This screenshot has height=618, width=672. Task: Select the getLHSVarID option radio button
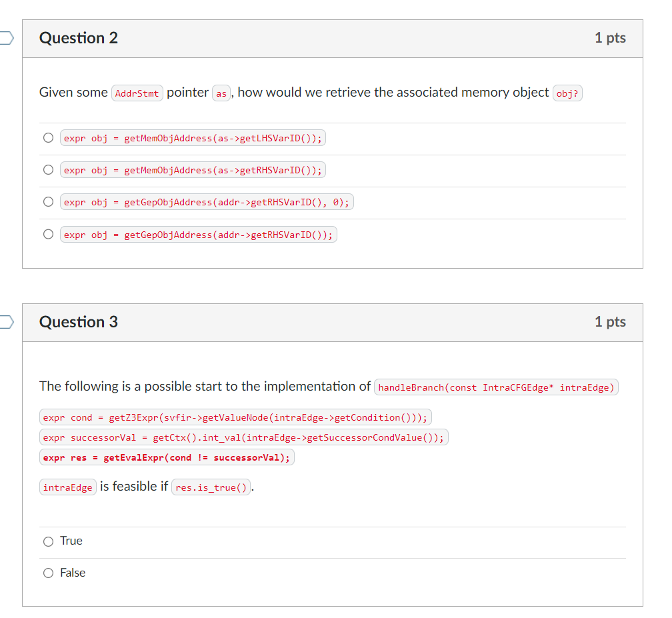click(x=49, y=137)
